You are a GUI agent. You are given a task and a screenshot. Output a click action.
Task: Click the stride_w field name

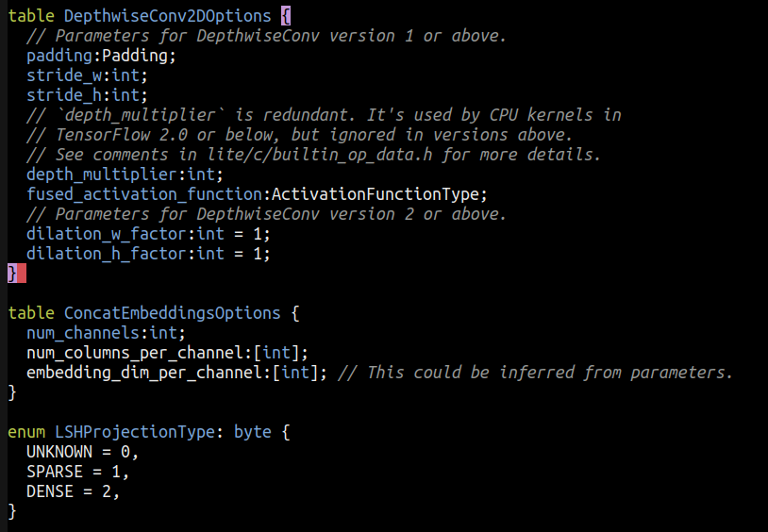pyautogui.click(x=64, y=75)
